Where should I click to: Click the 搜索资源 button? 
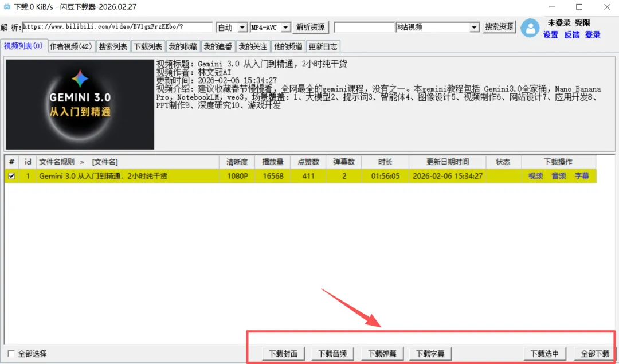click(499, 27)
